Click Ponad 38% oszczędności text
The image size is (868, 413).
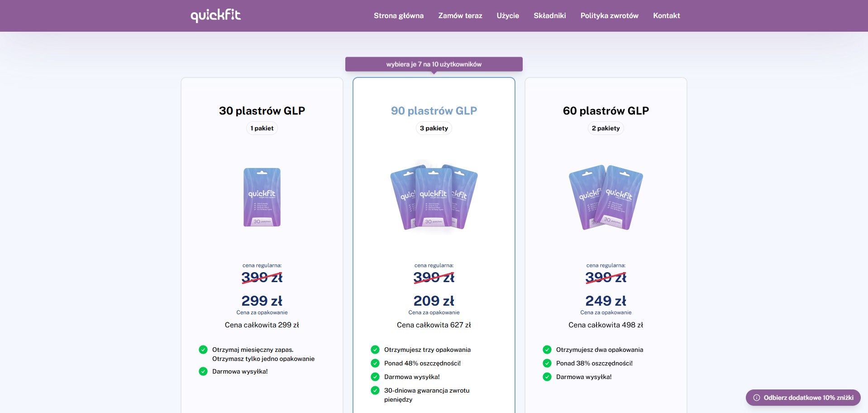click(594, 363)
